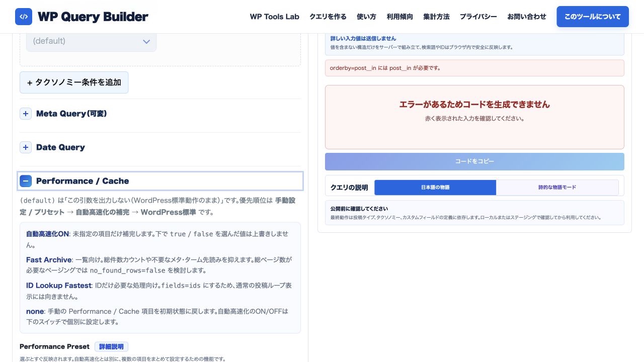644x362 pixels.
Task: Expand the Date Query plus icon
Action: (x=26, y=147)
